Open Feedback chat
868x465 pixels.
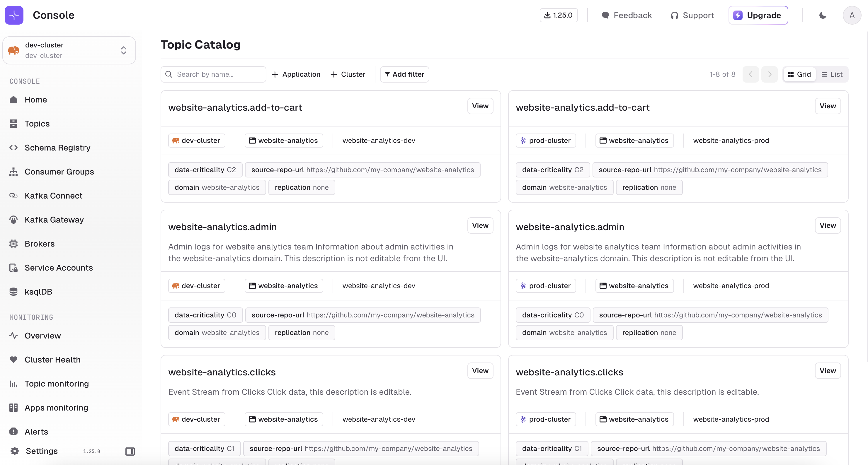pos(627,15)
